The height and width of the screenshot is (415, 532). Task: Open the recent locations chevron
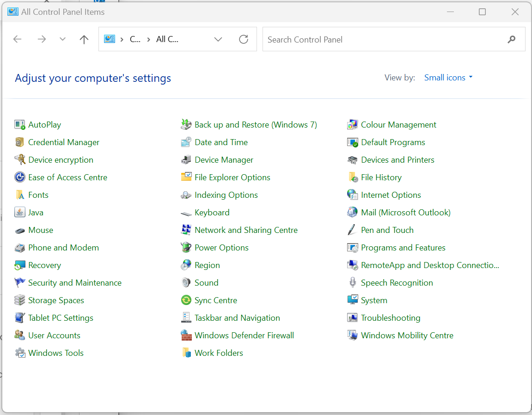tap(62, 39)
